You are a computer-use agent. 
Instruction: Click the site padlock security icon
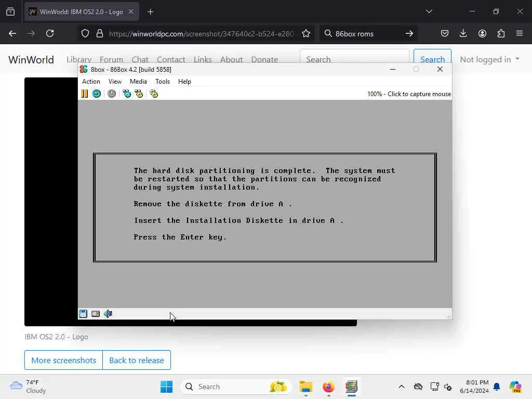pyautogui.click(x=99, y=34)
